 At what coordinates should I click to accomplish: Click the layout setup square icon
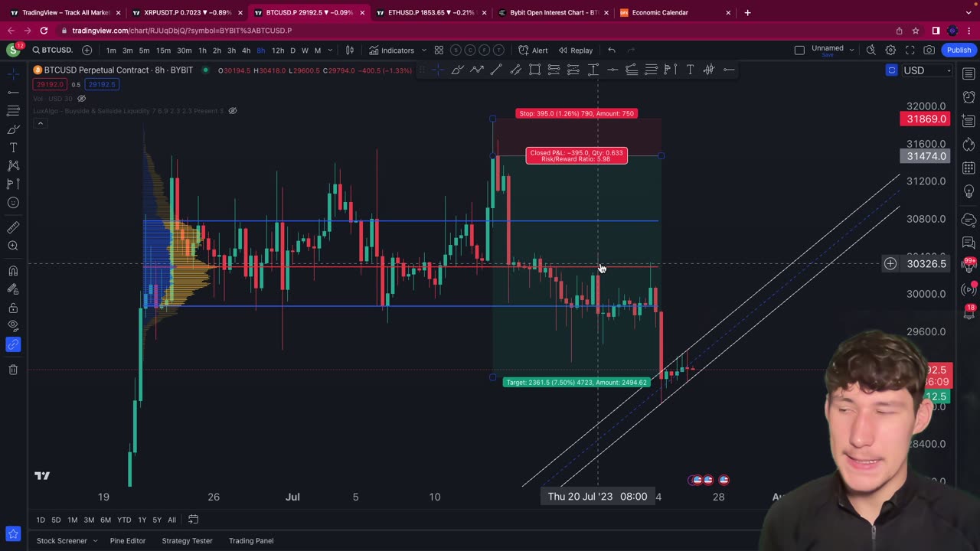pyautogui.click(x=799, y=50)
